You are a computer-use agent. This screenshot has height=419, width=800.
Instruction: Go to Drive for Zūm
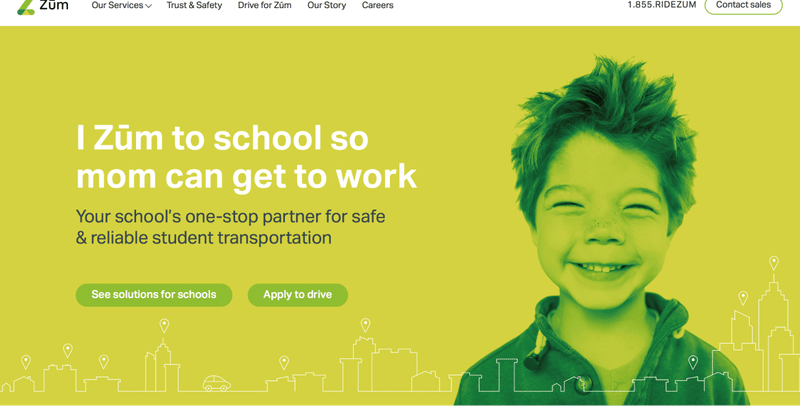tap(264, 6)
